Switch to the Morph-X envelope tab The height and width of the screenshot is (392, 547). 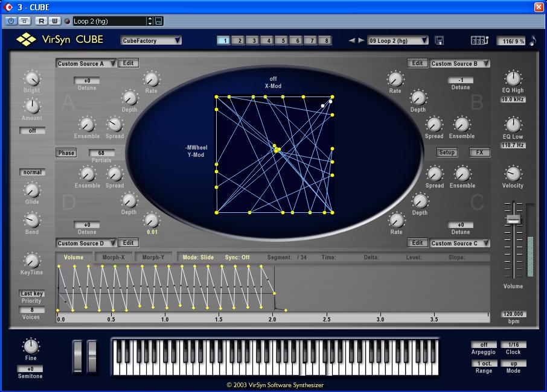[114, 257]
